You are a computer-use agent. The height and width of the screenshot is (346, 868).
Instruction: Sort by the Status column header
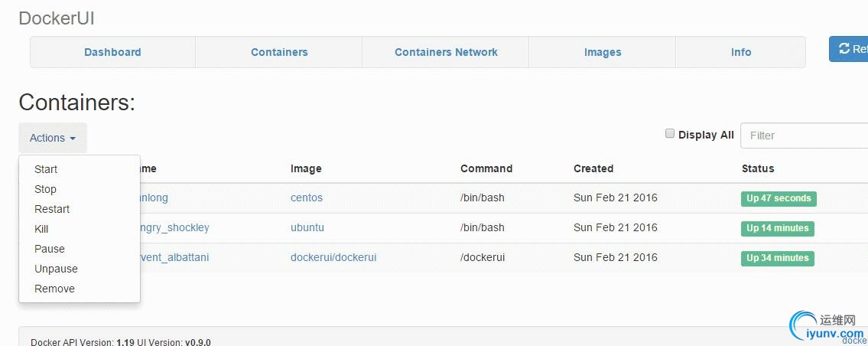tap(758, 168)
